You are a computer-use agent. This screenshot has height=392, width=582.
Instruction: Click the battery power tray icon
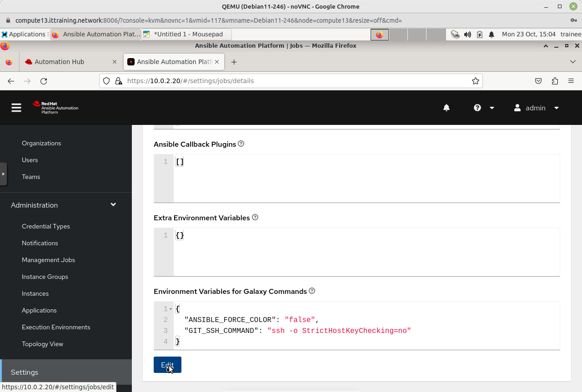(x=479, y=34)
